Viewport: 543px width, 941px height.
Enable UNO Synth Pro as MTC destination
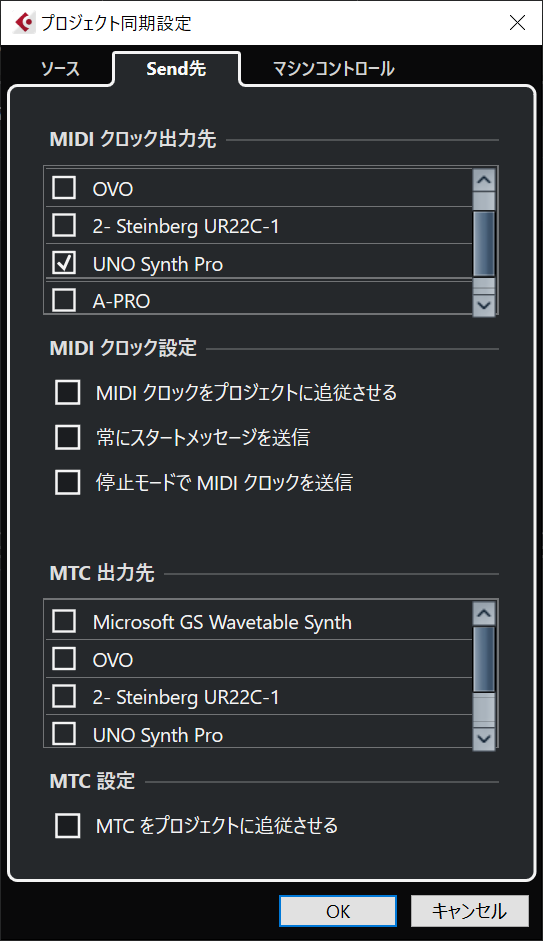pos(64,733)
